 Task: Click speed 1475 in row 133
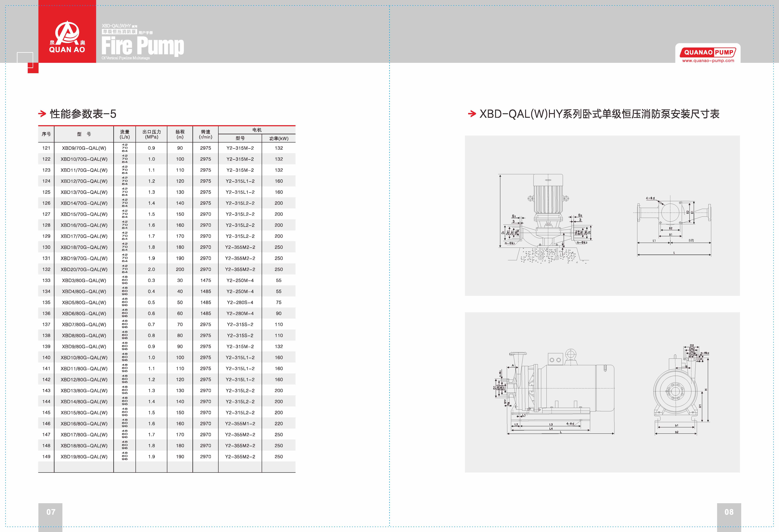[x=205, y=280]
